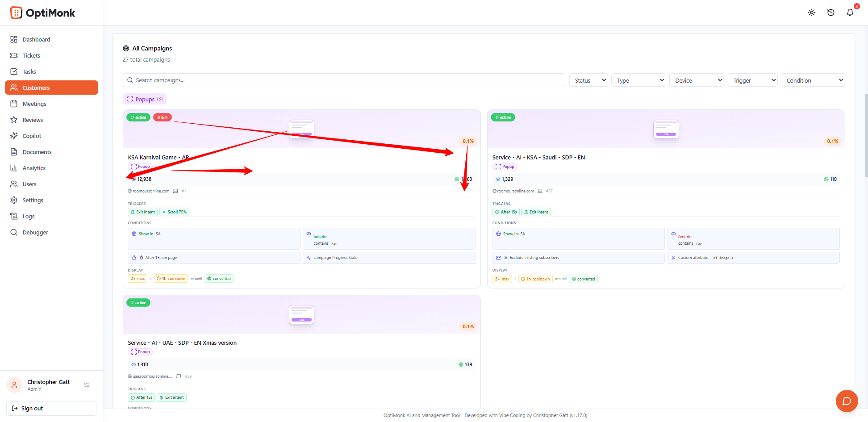Click After 15s trigger on Saudi card

505,212
